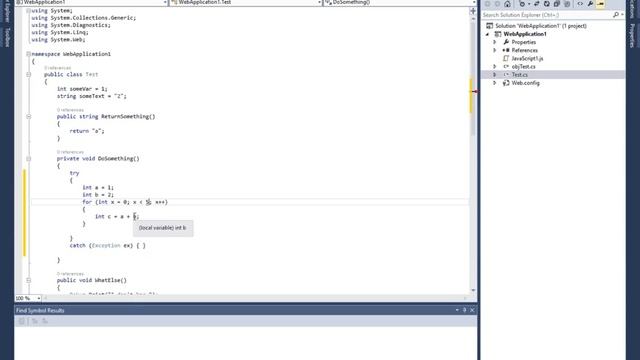This screenshot has width=640, height=360.
Task: Expand the References node
Action: 495,50
